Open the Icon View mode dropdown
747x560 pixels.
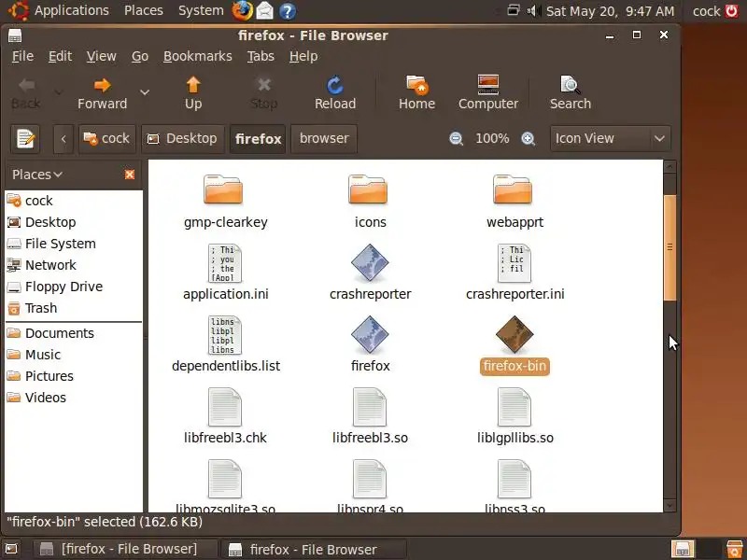611,138
